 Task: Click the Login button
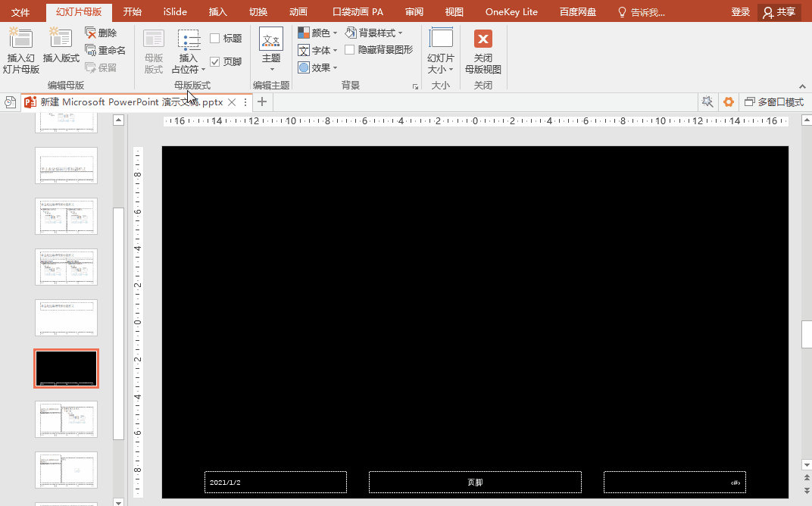coord(741,12)
